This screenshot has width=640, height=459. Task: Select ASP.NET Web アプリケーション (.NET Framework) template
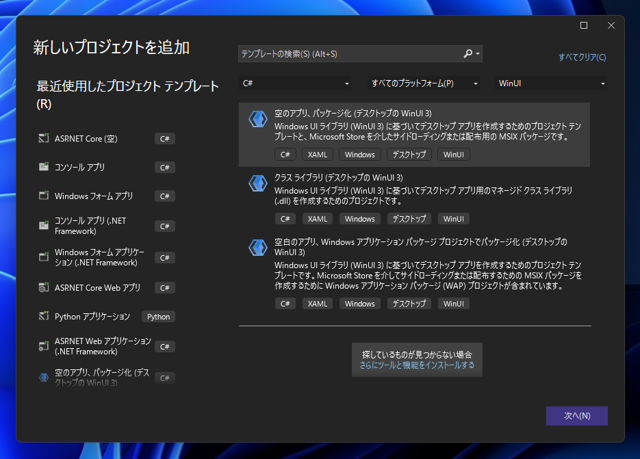(107, 346)
